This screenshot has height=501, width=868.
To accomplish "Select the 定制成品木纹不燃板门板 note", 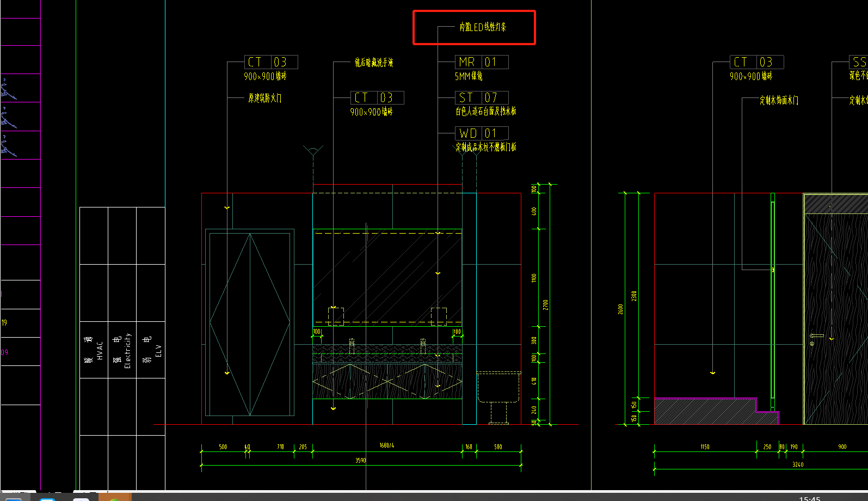I will point(486,147).
